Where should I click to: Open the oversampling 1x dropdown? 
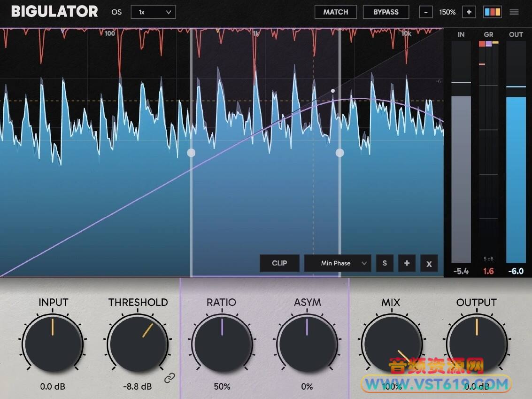[153, 12]
